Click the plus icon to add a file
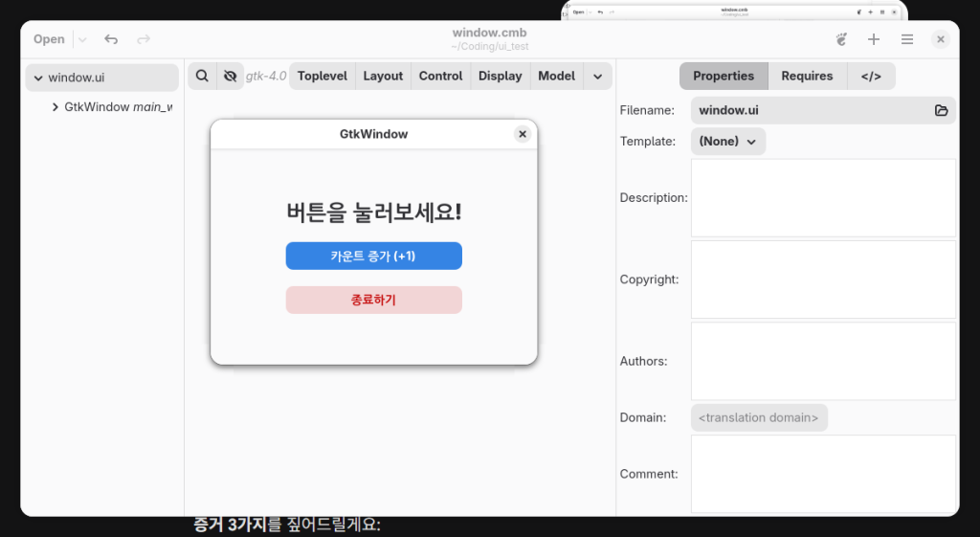 click(x=874, y=39)
